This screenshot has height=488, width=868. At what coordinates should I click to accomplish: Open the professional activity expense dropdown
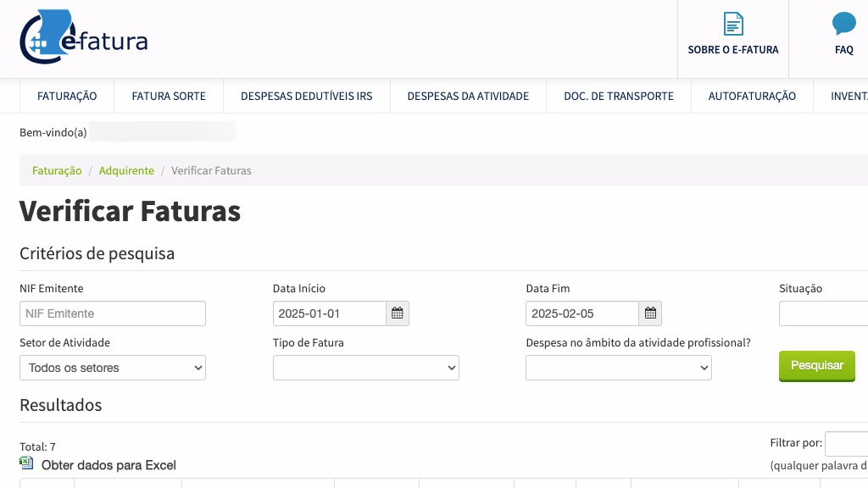pyautogui.click(x=619, y=368)
